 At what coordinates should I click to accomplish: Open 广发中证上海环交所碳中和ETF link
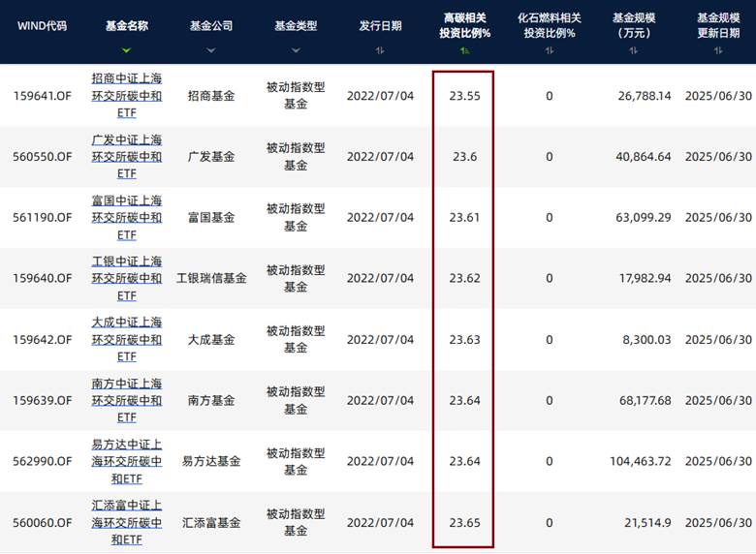pyautogui.click(x=127, y=157)
